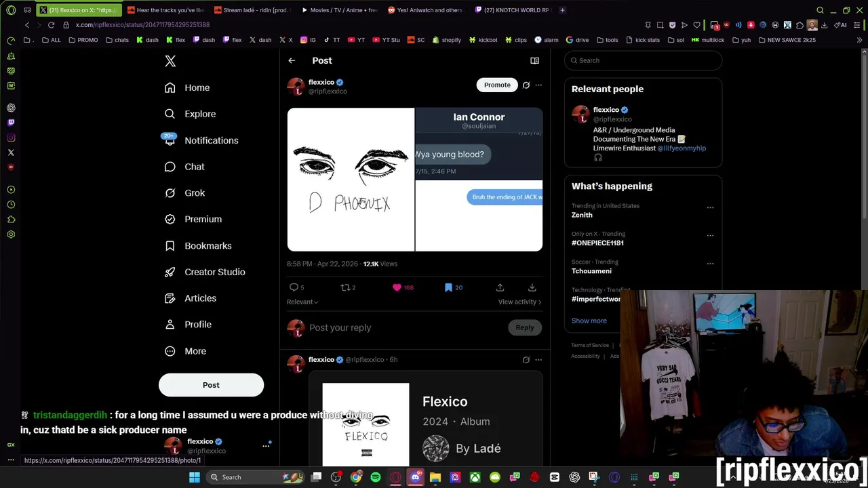Click the X Search box

click(x=643, y=60)
